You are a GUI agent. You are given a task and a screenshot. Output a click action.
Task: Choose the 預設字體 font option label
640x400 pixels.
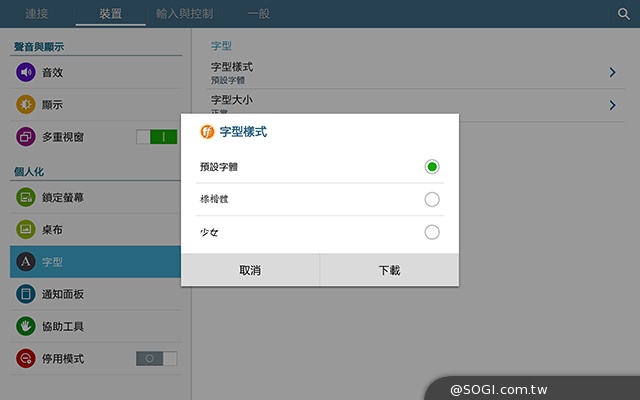click(219, 167)
